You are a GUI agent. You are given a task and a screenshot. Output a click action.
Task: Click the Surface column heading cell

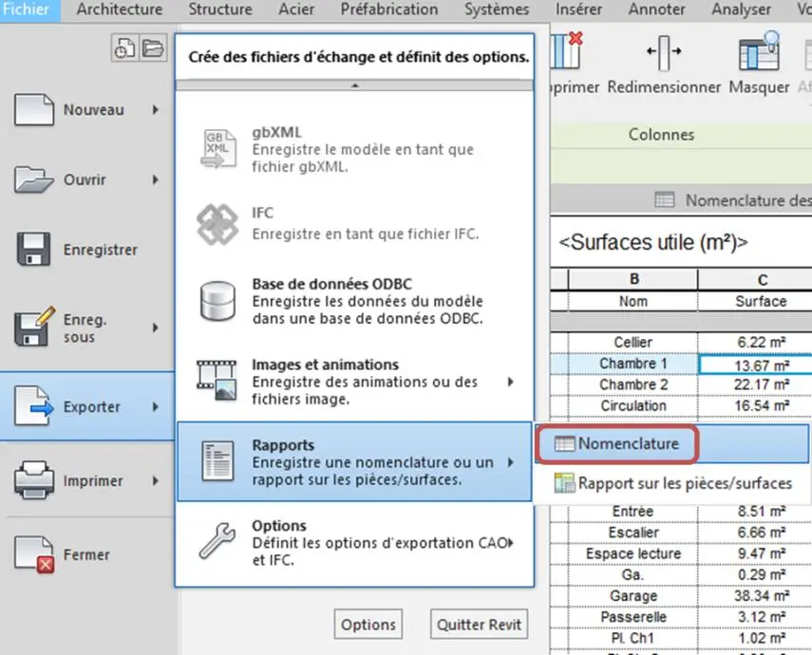[x=756, y=301]
